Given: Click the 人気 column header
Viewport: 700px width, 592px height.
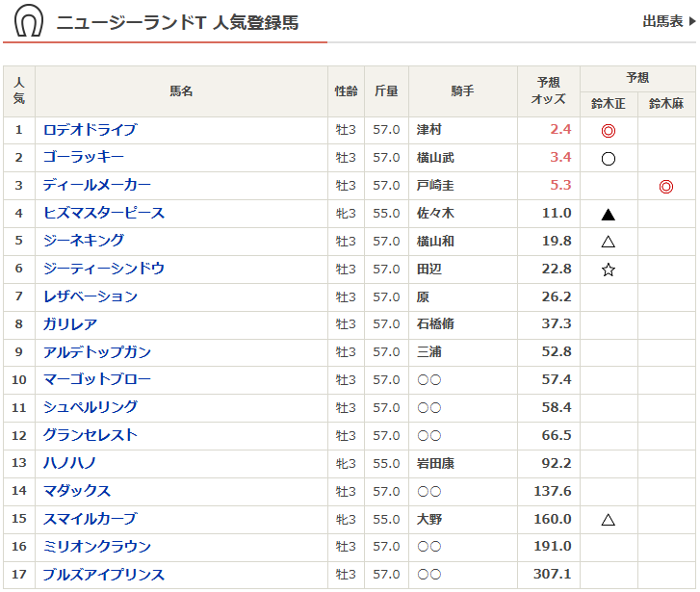Looking at the screenshot, I should (19, 91).
